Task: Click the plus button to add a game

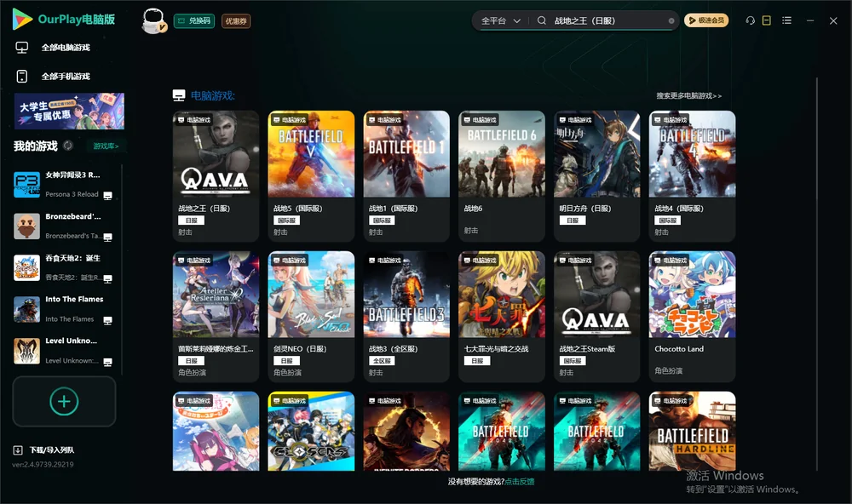Action: [x=64, y=401]
